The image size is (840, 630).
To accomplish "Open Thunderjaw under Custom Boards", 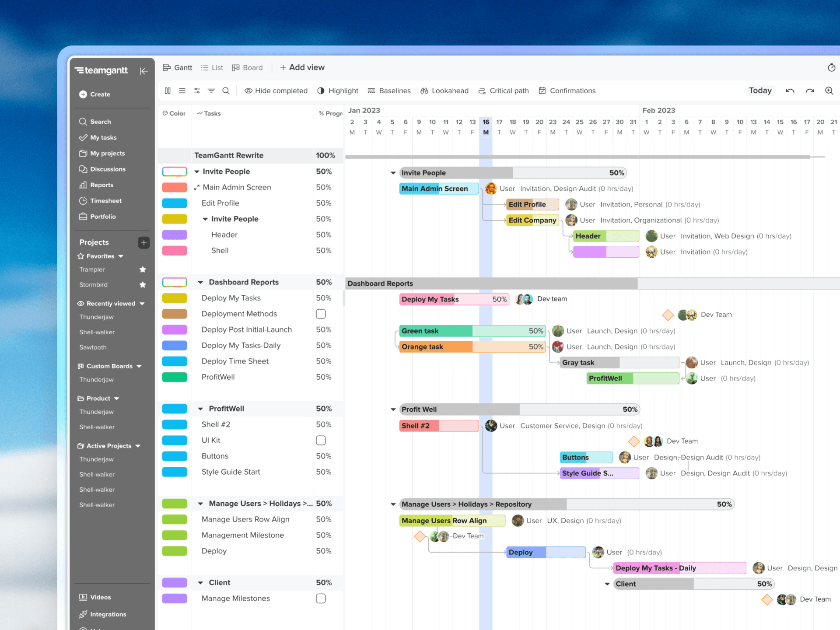I will tap(96, 380).
